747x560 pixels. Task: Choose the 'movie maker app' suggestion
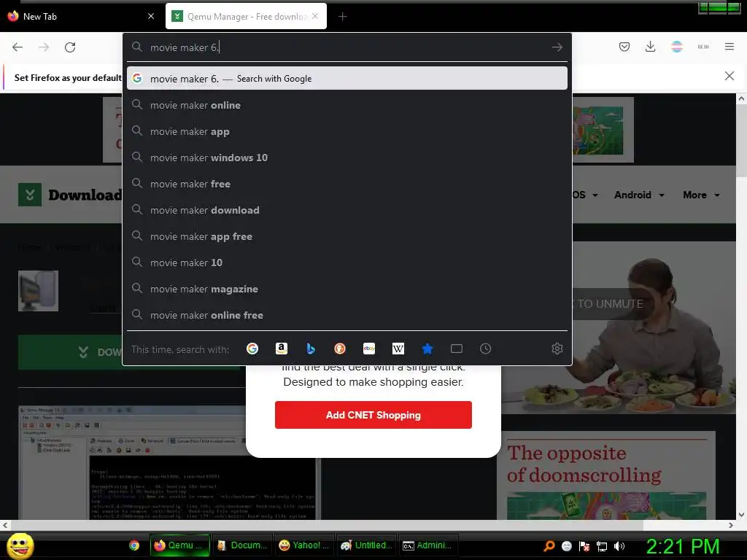pyautogui.click(x=347, y=131)
